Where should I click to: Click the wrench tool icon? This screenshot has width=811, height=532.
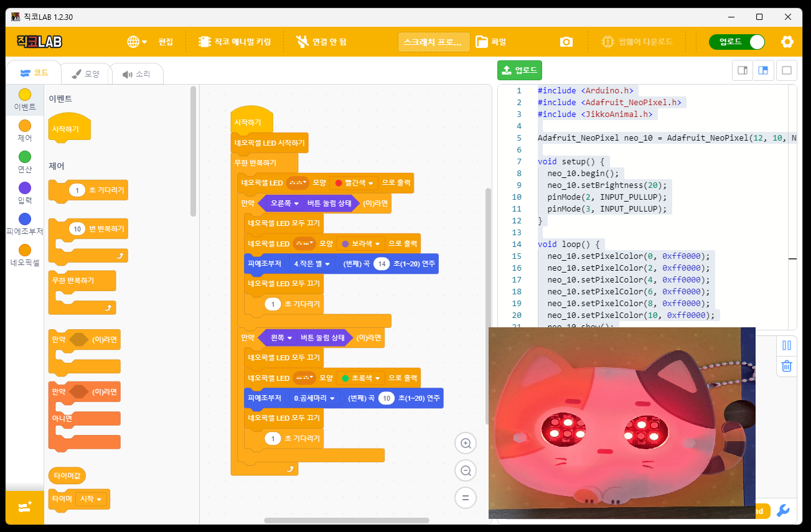point(783,511)
